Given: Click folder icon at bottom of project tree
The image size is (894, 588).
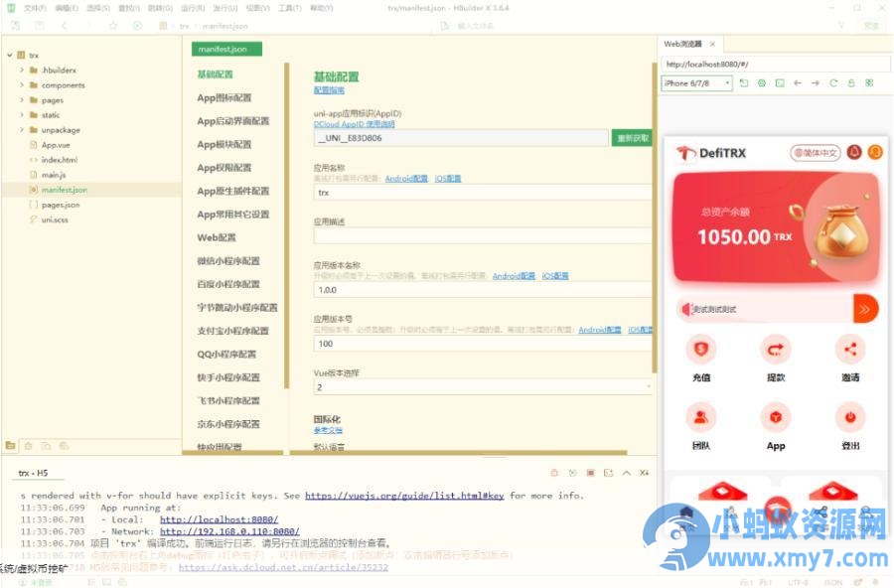Looking at the screenshot, I should click(10, 445).
